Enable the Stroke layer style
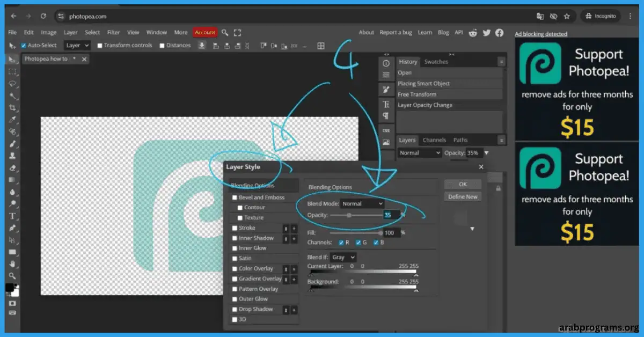This screenshot has height=337, width=644. 235,228
